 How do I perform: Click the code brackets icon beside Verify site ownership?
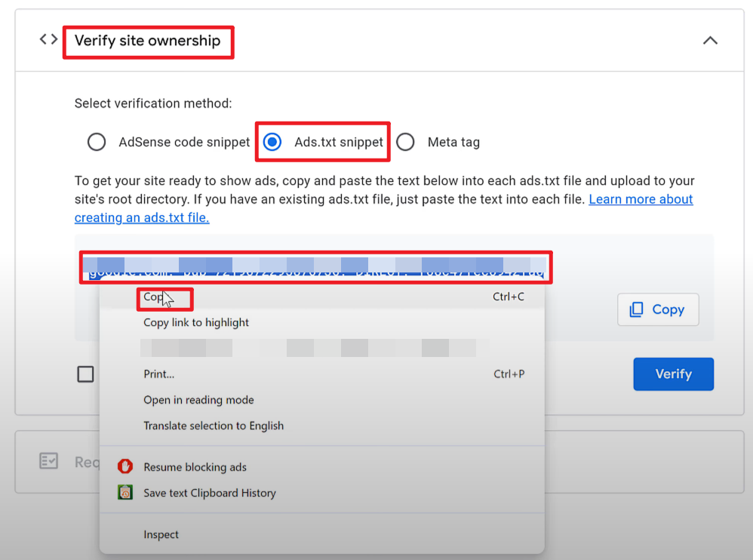point(48,39)
